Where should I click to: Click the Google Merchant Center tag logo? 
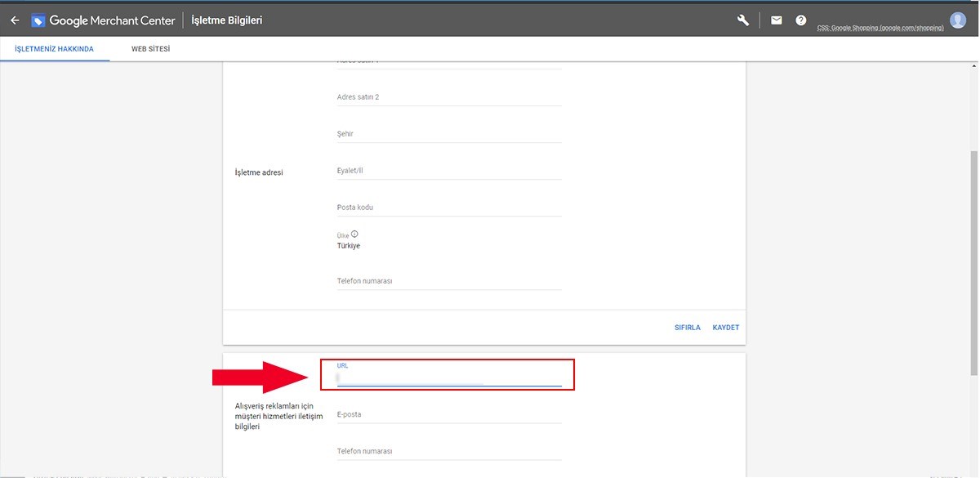[x=38, y=20]
